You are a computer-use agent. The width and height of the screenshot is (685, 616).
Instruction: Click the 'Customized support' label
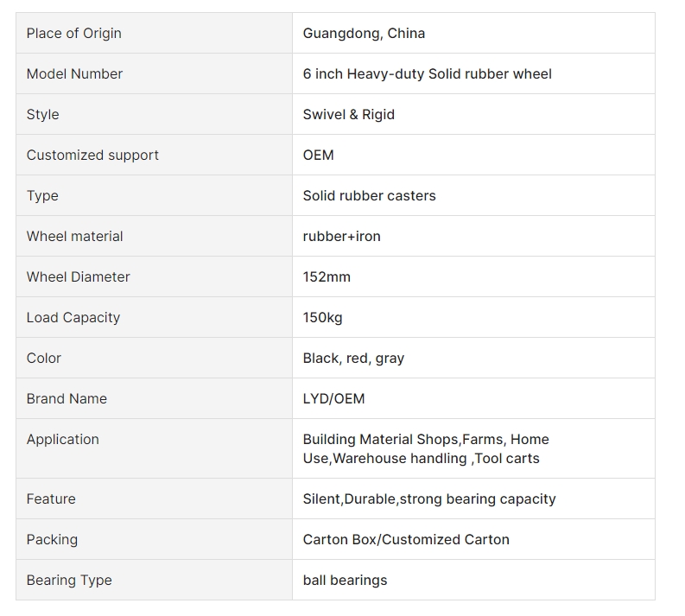[x=92, y=156]
